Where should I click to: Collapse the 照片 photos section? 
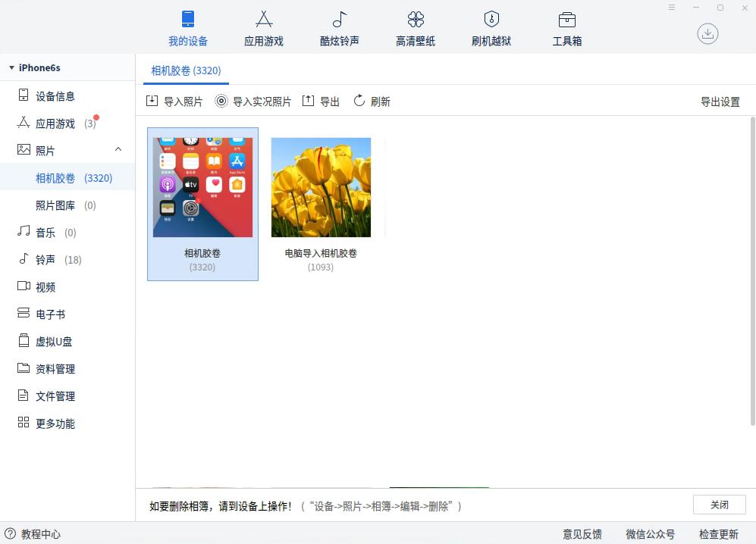pos(118,150)
